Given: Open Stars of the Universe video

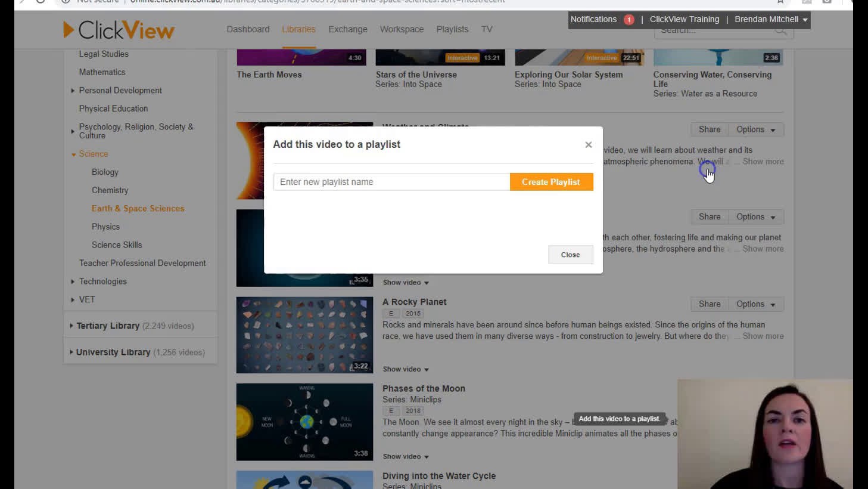Looking at the screenshot, I should tap(416, 75).
